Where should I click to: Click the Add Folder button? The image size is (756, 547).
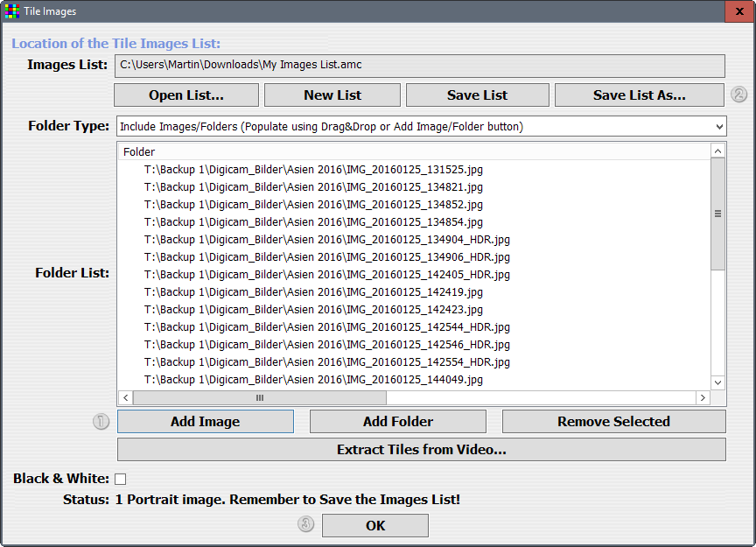pos(398,422)
